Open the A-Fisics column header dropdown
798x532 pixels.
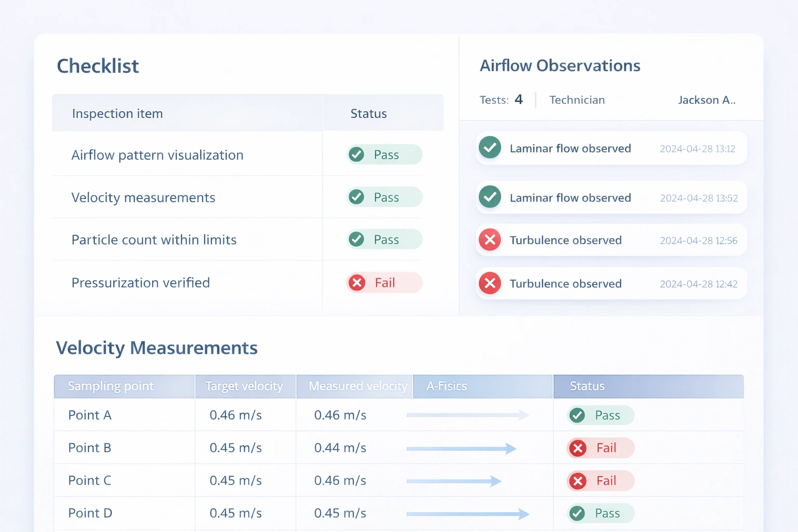pos(446,386)
